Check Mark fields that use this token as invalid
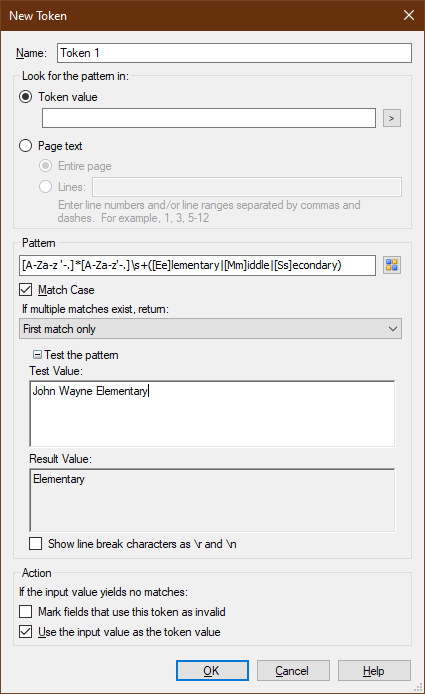Viewport: 425px width, 694px height. tap(26, 612)
